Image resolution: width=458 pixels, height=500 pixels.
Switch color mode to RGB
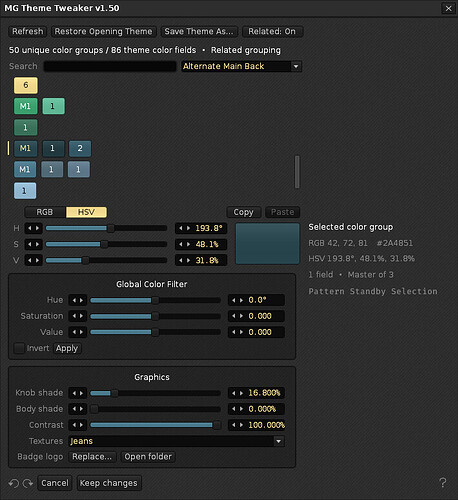click(45, 212)
